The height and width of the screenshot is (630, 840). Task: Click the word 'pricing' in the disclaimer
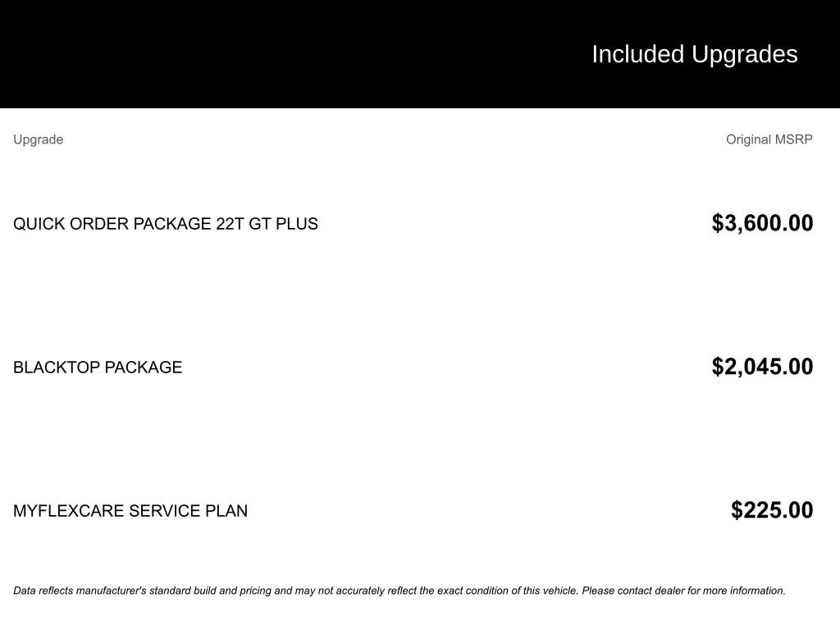pyautogui.click(x=256, y=591)
